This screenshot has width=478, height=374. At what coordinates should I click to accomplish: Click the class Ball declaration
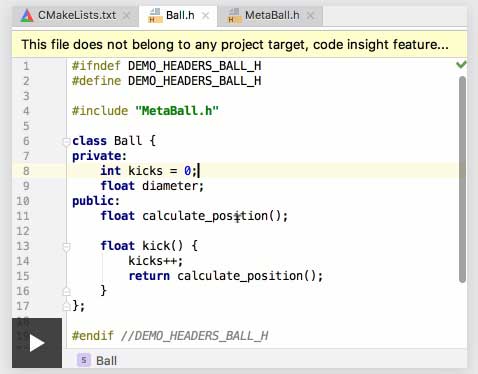114,141
